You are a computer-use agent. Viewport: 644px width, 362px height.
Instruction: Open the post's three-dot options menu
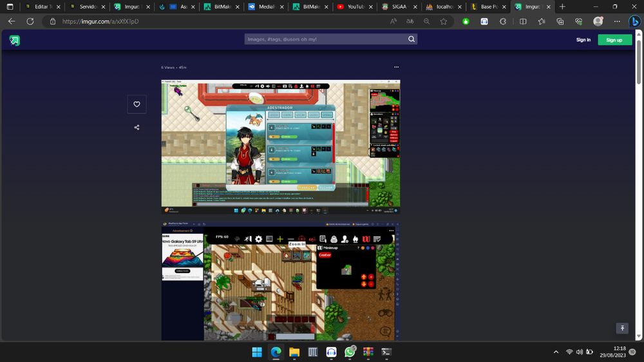(x=396, y=67)
